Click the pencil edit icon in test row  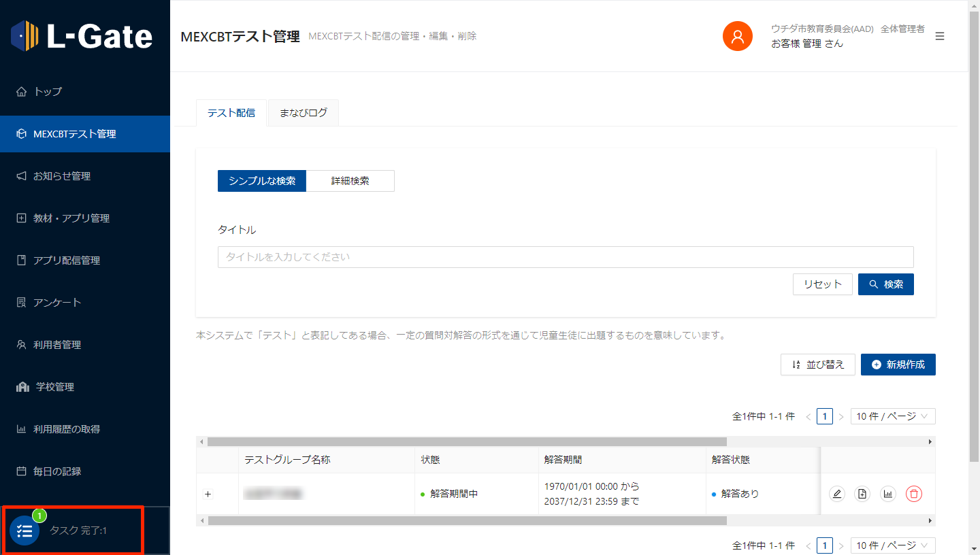click(x=837, y=494)
